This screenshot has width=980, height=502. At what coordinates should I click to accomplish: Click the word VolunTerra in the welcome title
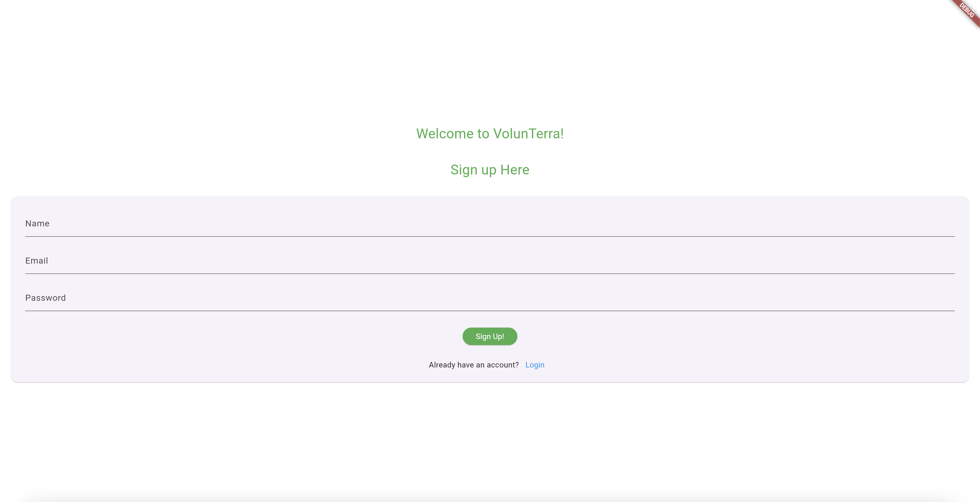pos(527,134)
